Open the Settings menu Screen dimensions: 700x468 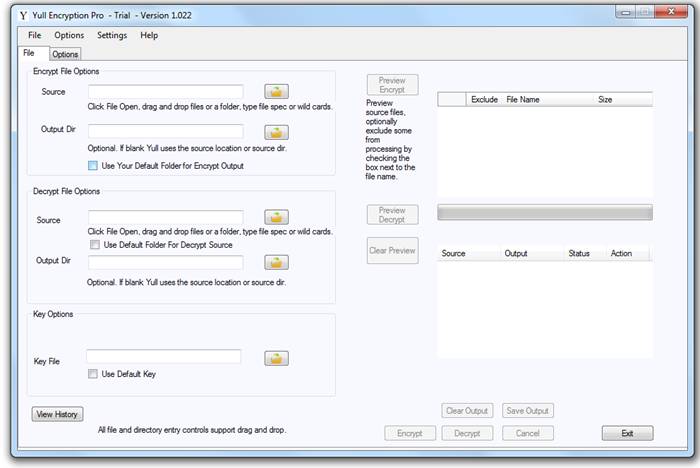(112, 35)
